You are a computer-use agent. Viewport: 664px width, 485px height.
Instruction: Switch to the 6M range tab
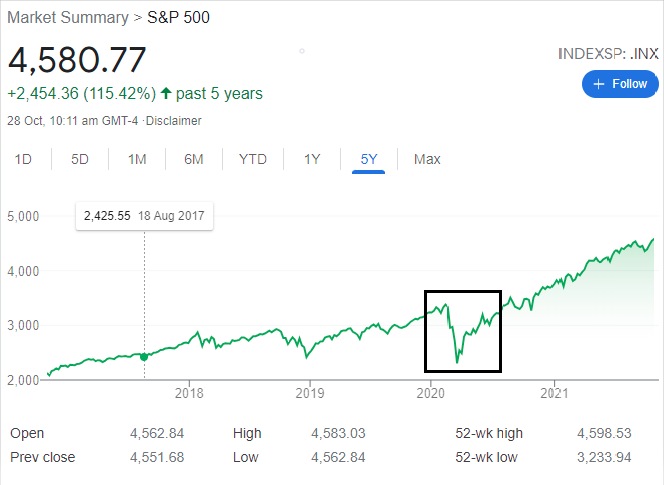click(194, 159)
